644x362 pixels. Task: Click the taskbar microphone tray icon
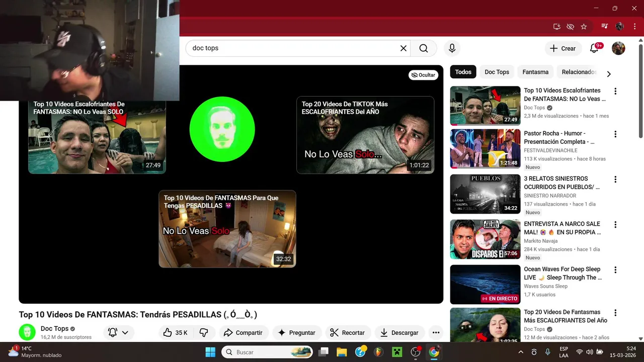(x=547, y=352)
